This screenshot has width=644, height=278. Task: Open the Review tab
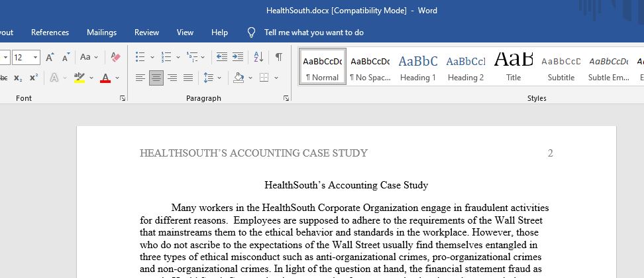tap(146, 33)
